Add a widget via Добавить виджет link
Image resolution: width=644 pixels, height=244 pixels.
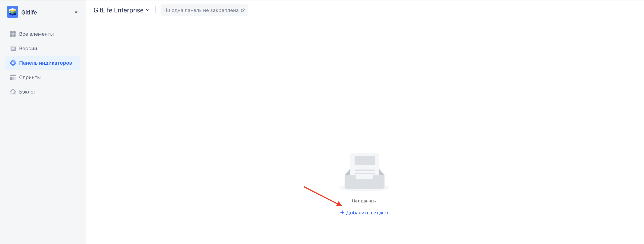(364, 213)
